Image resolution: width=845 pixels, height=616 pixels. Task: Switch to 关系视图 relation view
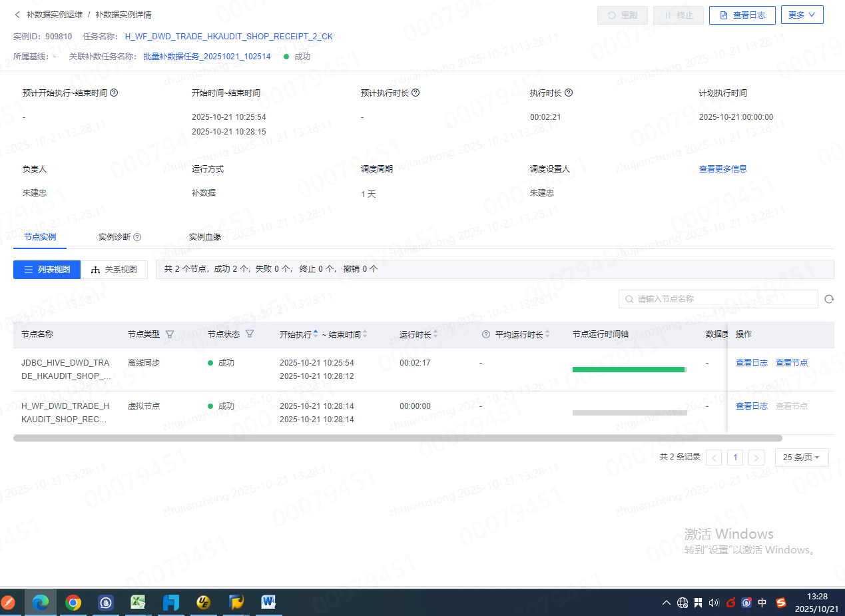(115, 270)
